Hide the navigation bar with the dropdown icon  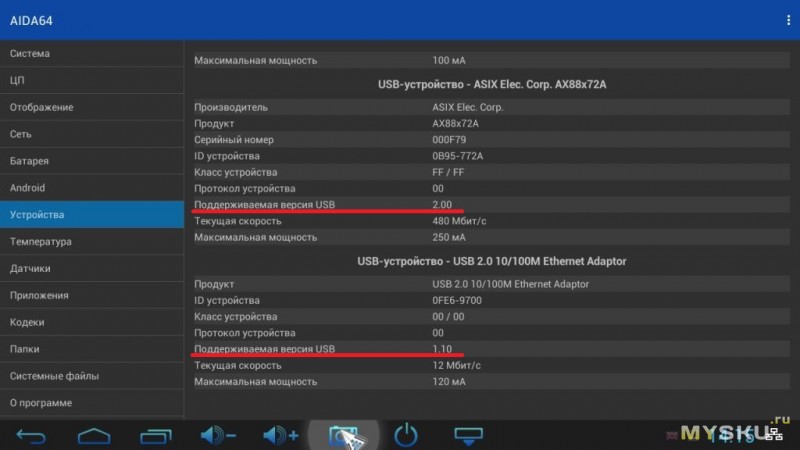pyautogui.click(x=468, y=436)
